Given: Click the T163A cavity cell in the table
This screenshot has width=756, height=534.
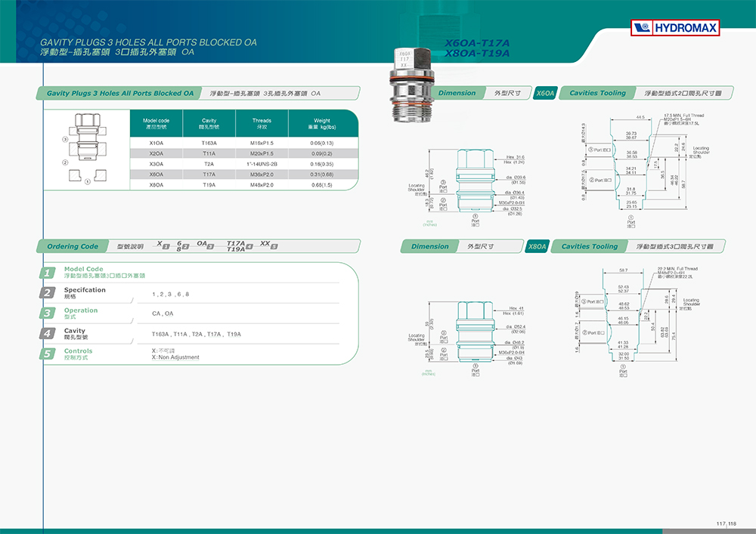Looking at the screenshot, I should click(x=209, y=143).
